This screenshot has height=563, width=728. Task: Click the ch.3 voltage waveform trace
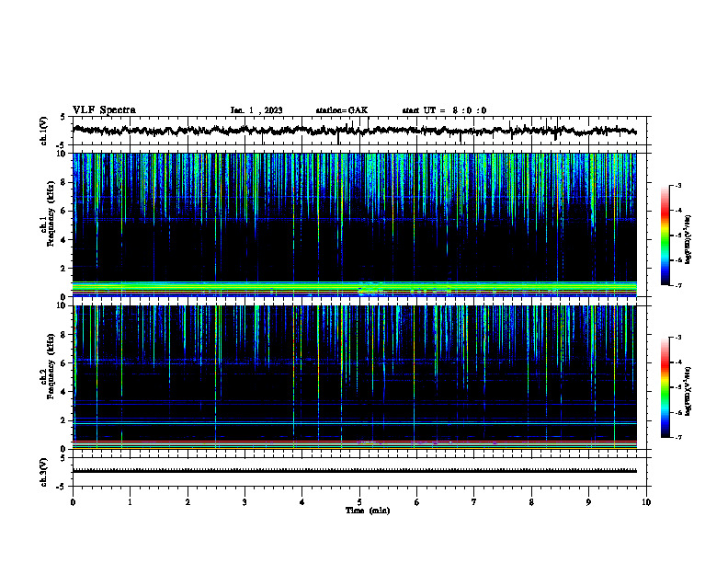point(354,471)
